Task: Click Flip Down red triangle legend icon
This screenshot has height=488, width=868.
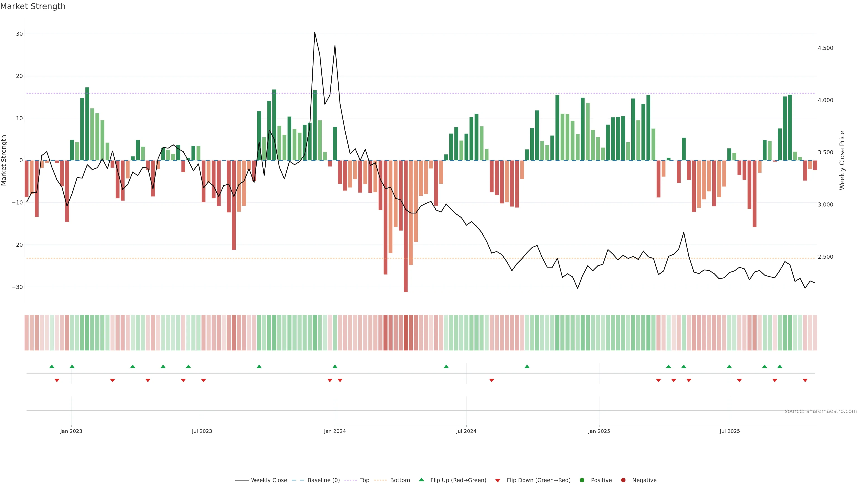Action: [x=498, y=481]
